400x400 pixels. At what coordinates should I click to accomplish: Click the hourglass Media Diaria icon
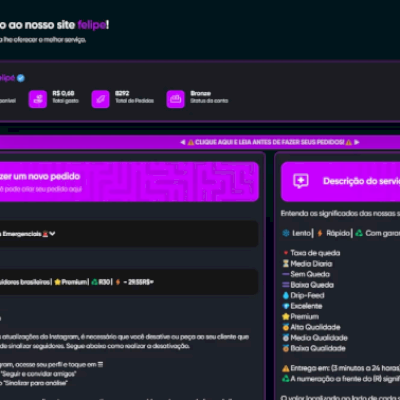(x=286, y=264)
